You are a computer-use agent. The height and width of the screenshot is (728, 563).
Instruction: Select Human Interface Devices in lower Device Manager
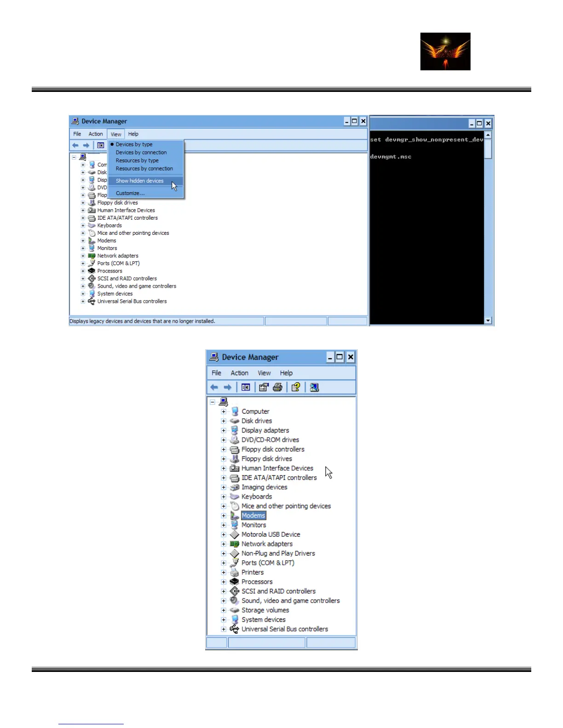277,468
